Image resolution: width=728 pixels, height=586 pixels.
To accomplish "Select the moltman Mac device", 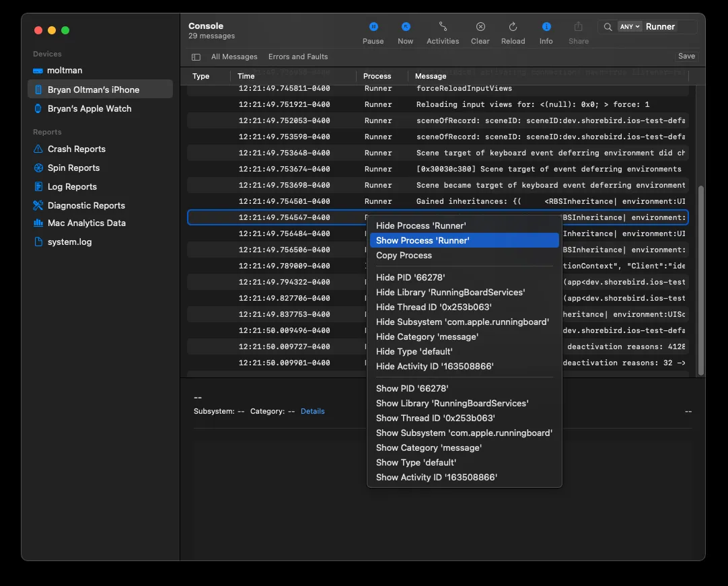I will (100, 71).
